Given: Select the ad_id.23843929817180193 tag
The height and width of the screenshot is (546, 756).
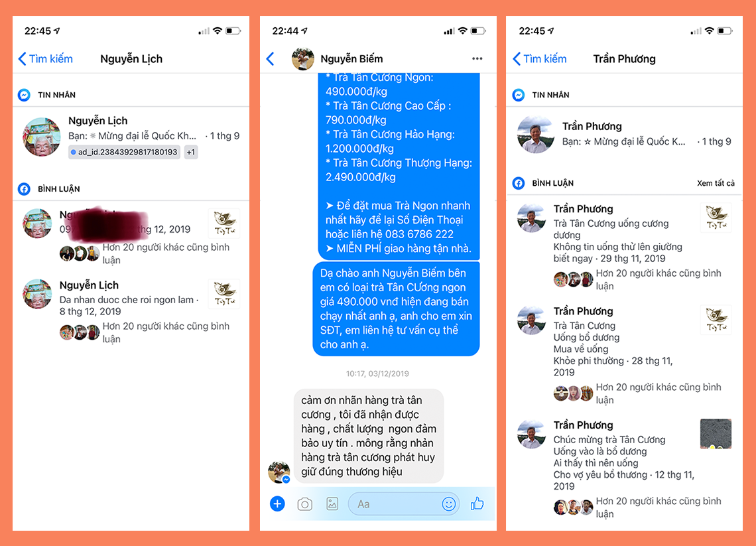Looking at the screenshot, I should [x=124, y=153].
